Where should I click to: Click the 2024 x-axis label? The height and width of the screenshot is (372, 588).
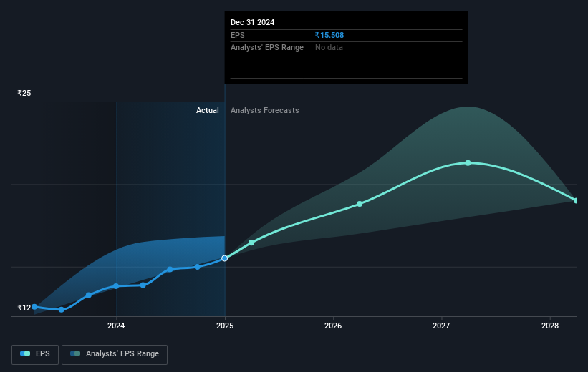[116, 325]
